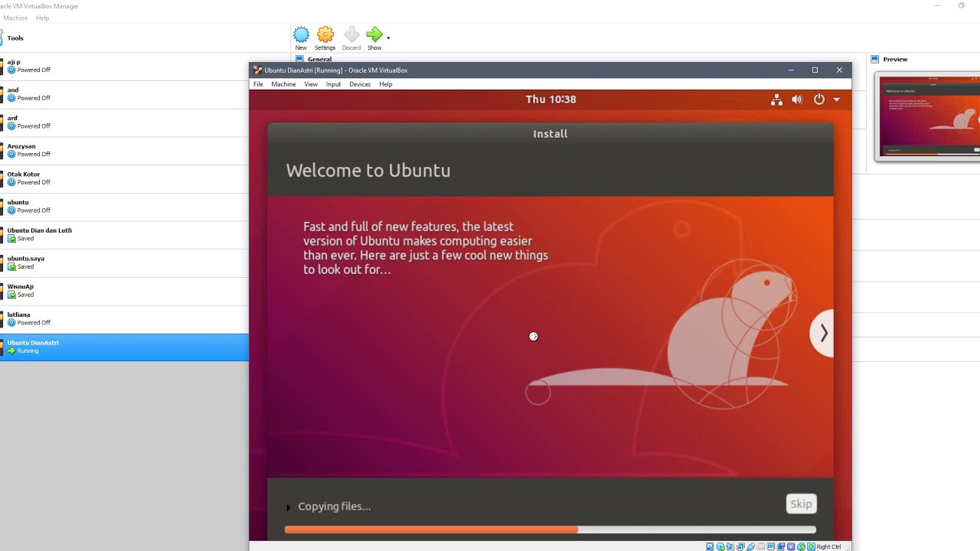The width and height of the screenshot is (980, 551).
Task: Click the Preview thumbnail image
Action: (929, 116)
